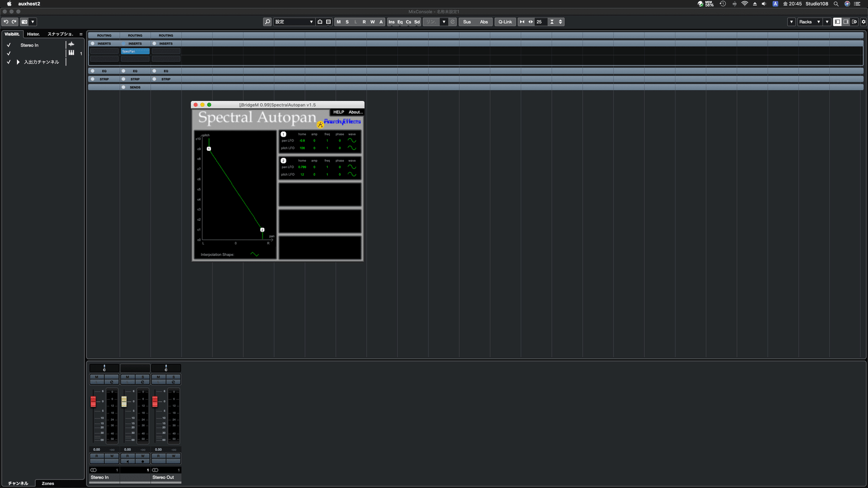Toggle global Read R automation in toolbar
Viewport: 868px width, 488px height.
[x=364, y=22]
